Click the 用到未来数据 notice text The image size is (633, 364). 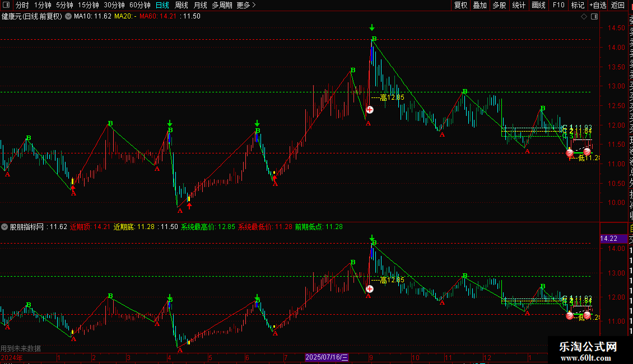21,348
